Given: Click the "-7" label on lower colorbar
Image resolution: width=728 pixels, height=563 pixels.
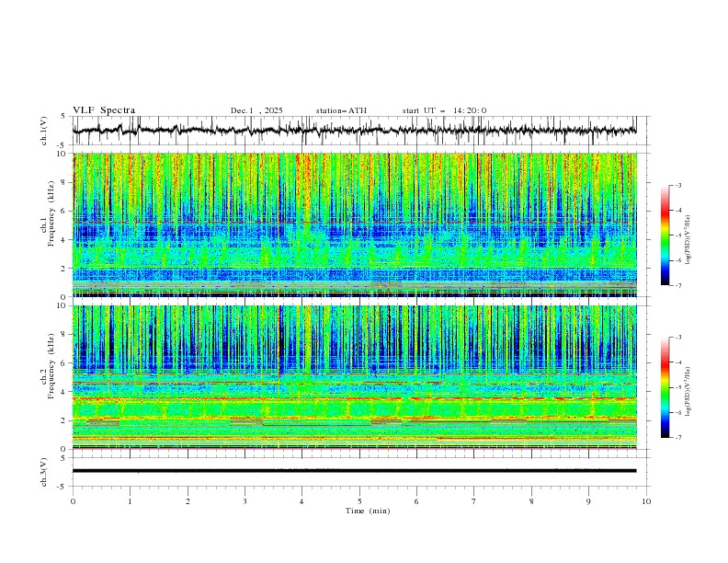Looking at the screenshot, I should tap(678, 438).
